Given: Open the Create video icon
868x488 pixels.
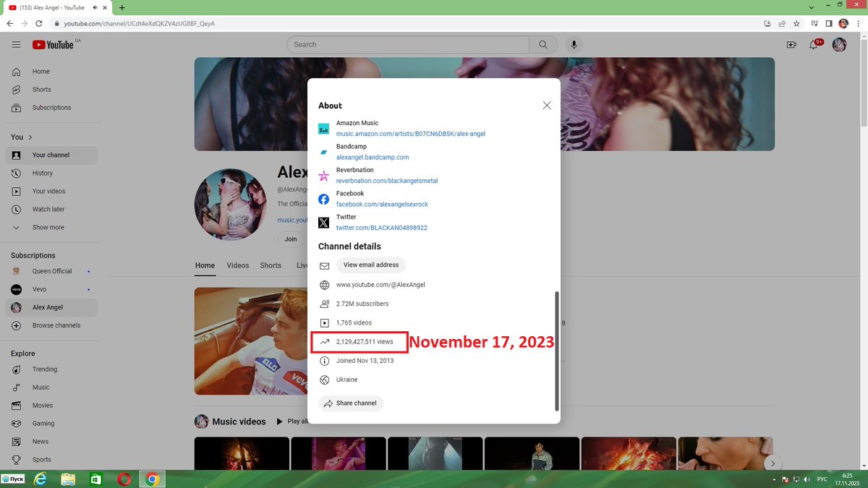Looking at the screenshot, I should (791, 45).
